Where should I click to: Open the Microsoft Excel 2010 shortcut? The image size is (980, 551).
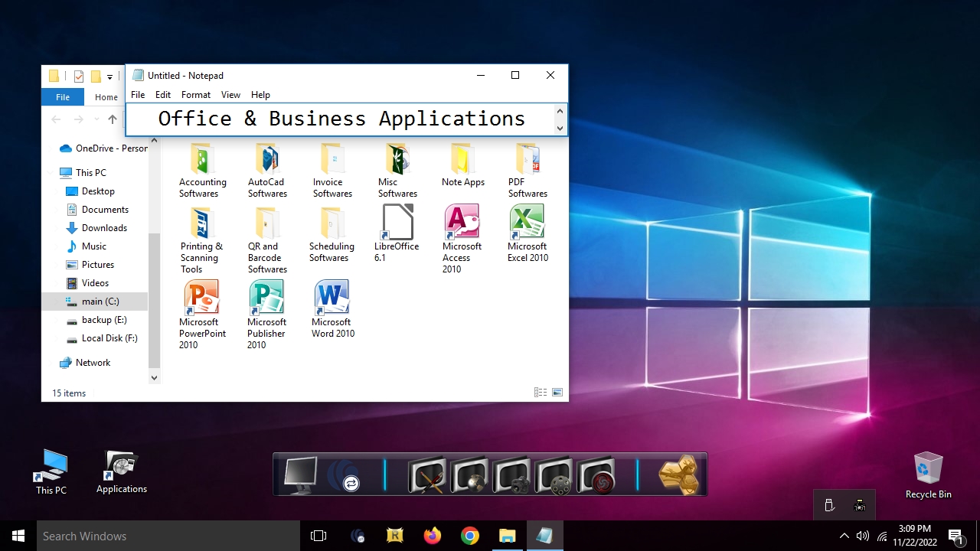pos(527,223)
